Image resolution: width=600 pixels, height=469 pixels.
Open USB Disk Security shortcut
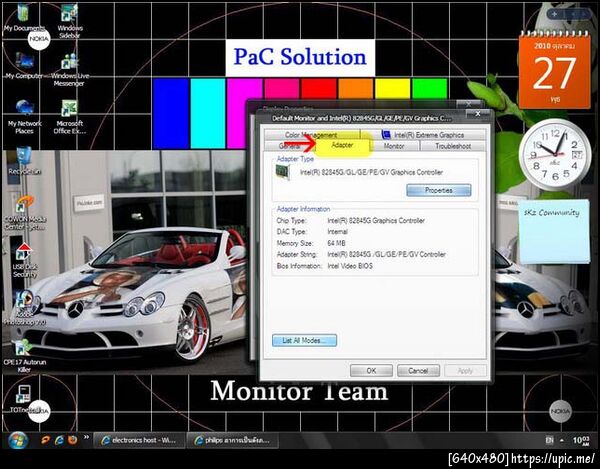(24, 260)
